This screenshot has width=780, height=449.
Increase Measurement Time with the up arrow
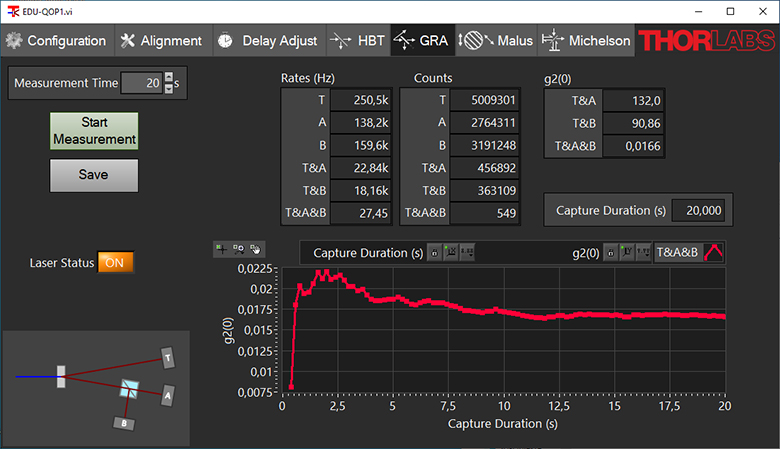click(168, 78)
